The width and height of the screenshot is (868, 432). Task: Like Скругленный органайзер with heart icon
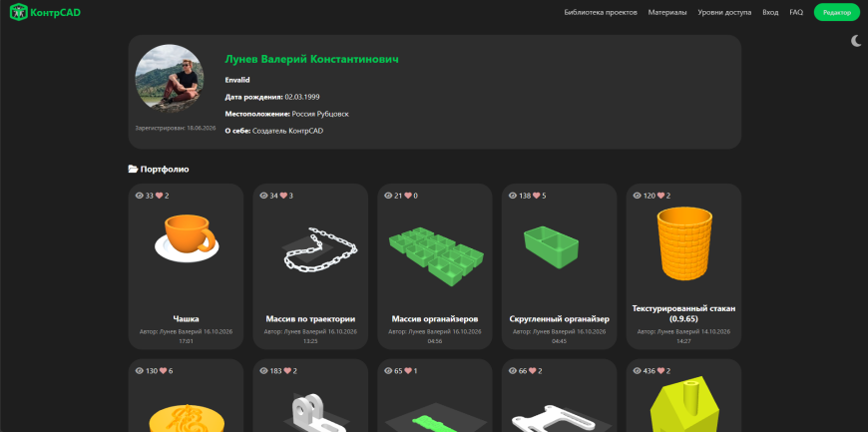536,196
